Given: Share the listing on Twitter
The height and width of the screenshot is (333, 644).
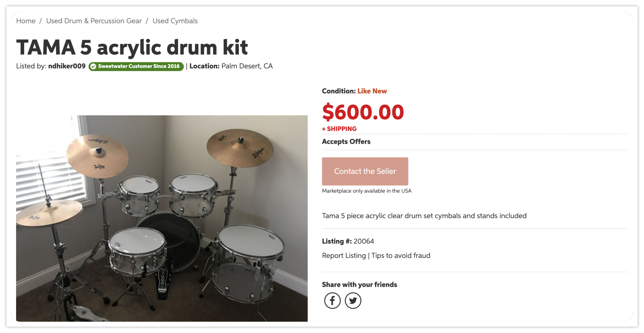Looking at the screenshot, I should tap(353, 301).
